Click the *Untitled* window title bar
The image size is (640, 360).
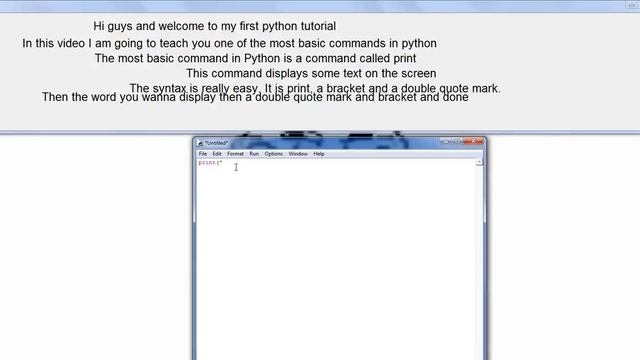pos(339,143)
